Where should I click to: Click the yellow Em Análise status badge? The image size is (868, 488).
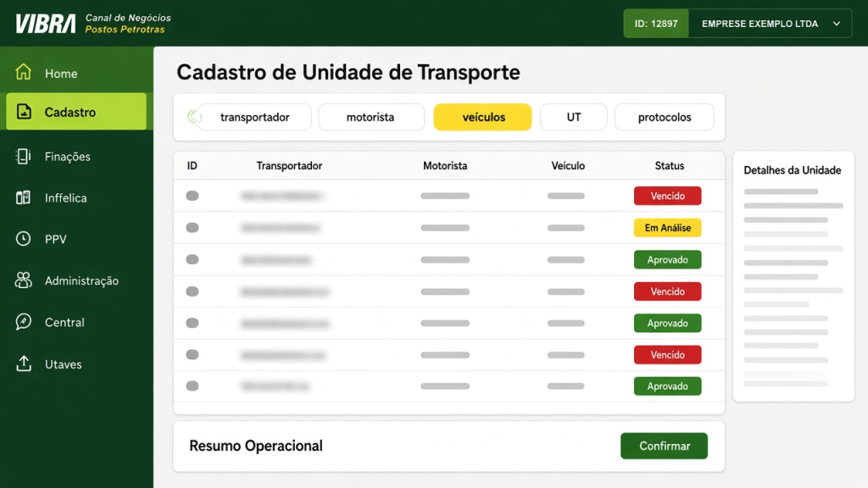pos(668,227)
